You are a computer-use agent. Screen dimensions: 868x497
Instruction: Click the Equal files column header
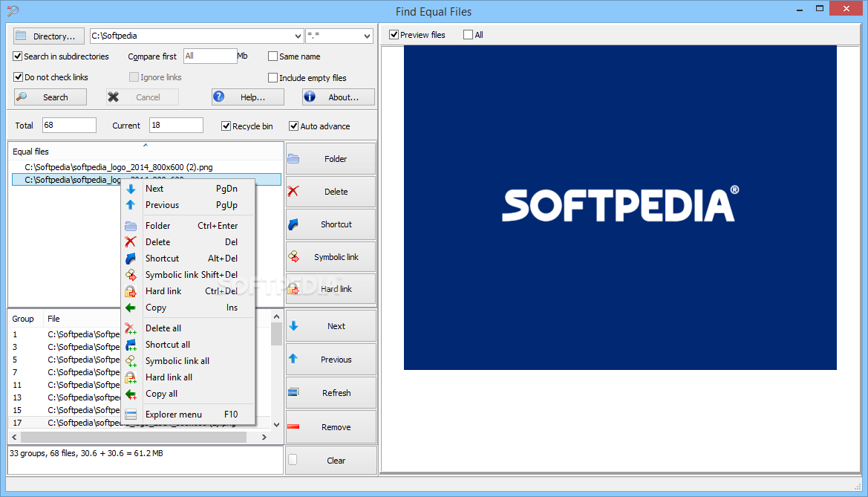click(x=146, y=152)
